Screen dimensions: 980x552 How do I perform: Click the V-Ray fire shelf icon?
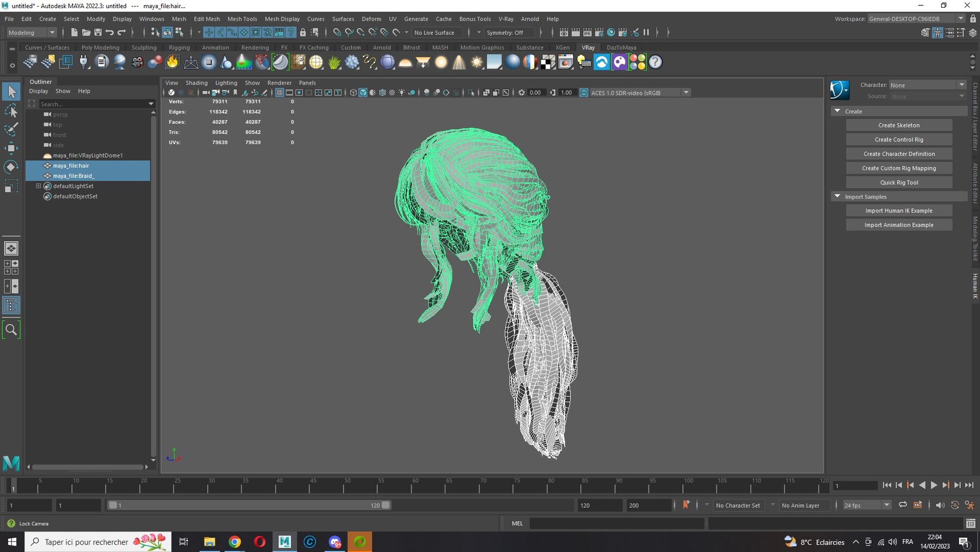pos(173,62)
